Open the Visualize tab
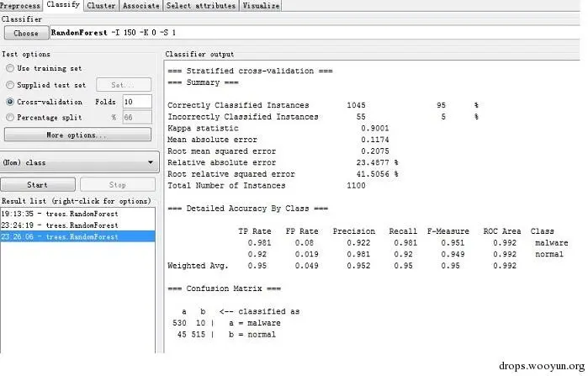Image resolution: width=588 pixels, height=376 pixels. click(261, 6)
